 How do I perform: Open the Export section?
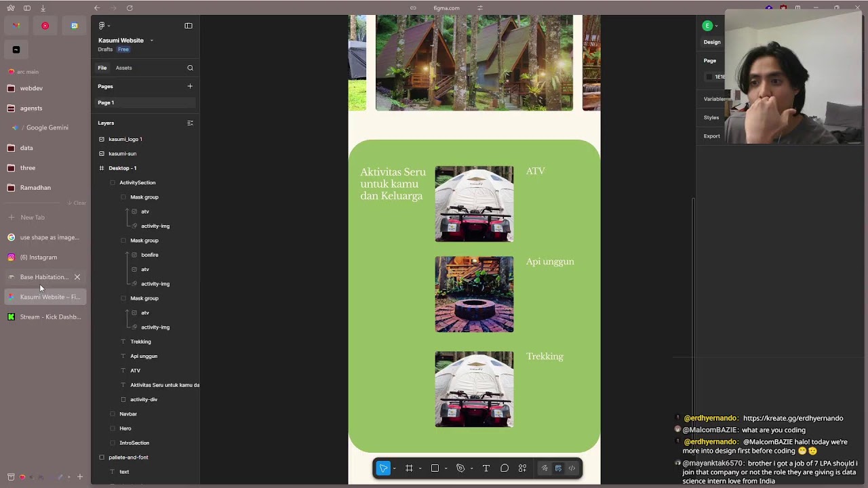coord(711,136)
